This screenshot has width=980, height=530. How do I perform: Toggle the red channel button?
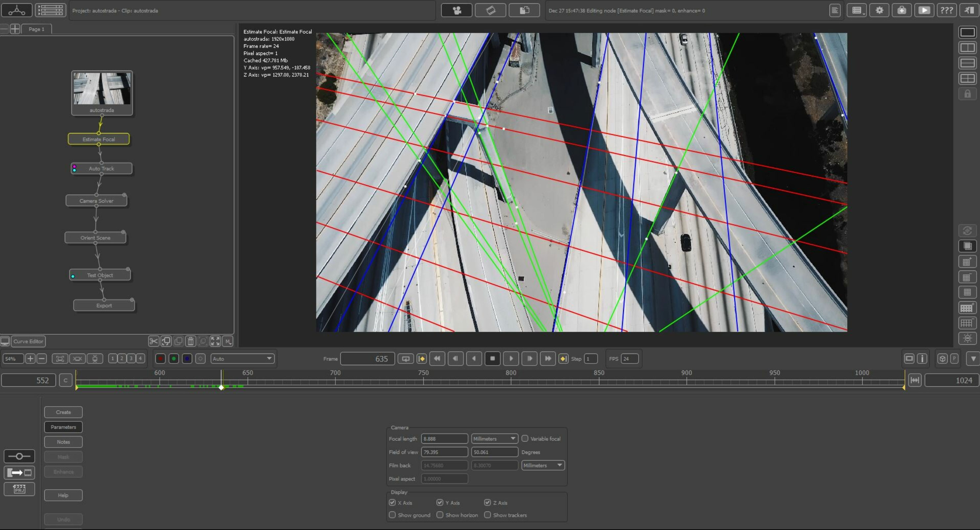(160, 359)
